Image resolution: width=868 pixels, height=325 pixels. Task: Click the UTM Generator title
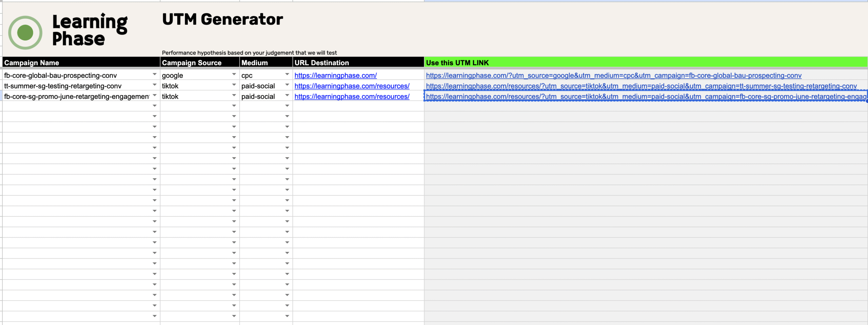[x=222, y=19]
